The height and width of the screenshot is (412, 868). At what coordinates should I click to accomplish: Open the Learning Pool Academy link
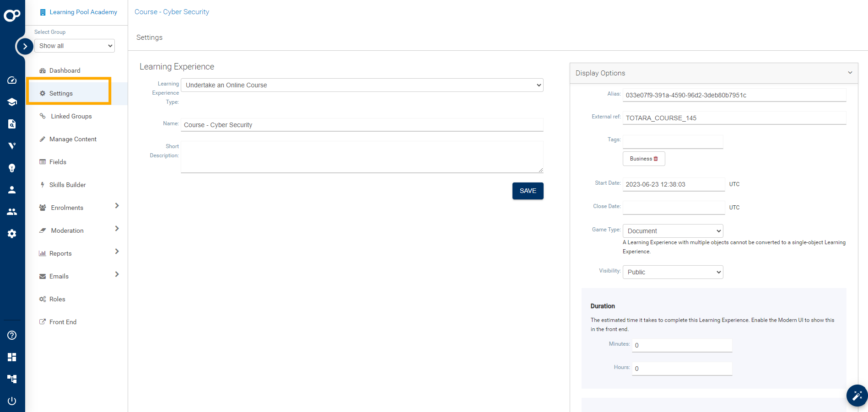coord(83,12)
